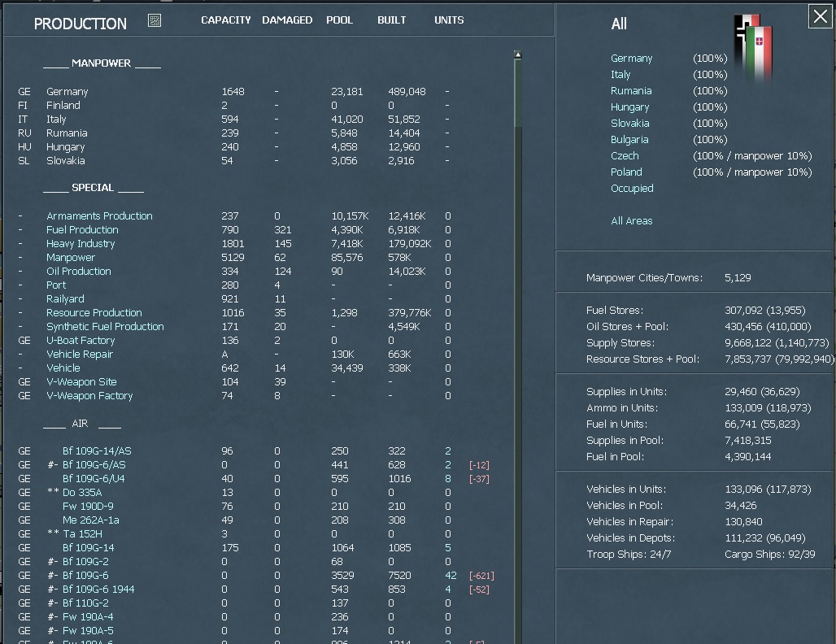Click the scrollbar up arrow
This screenshot has width=836, height=644.
click(517, 54)
